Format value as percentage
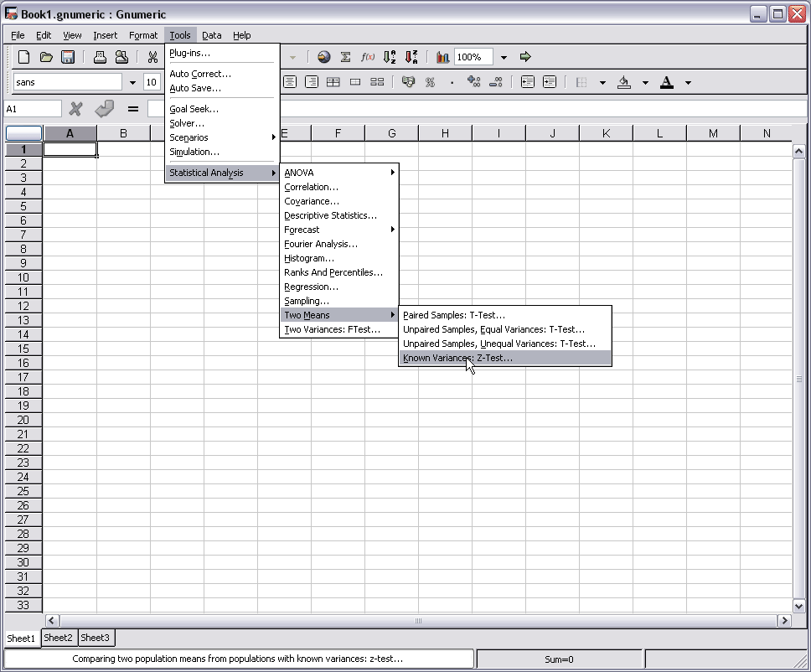This screenshot has width=811, height=672. 431,81
